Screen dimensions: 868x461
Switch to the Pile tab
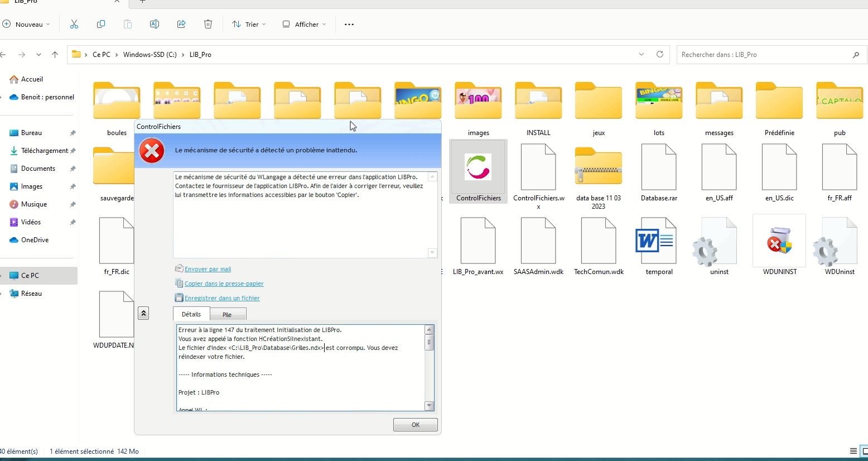pos(228,315)
